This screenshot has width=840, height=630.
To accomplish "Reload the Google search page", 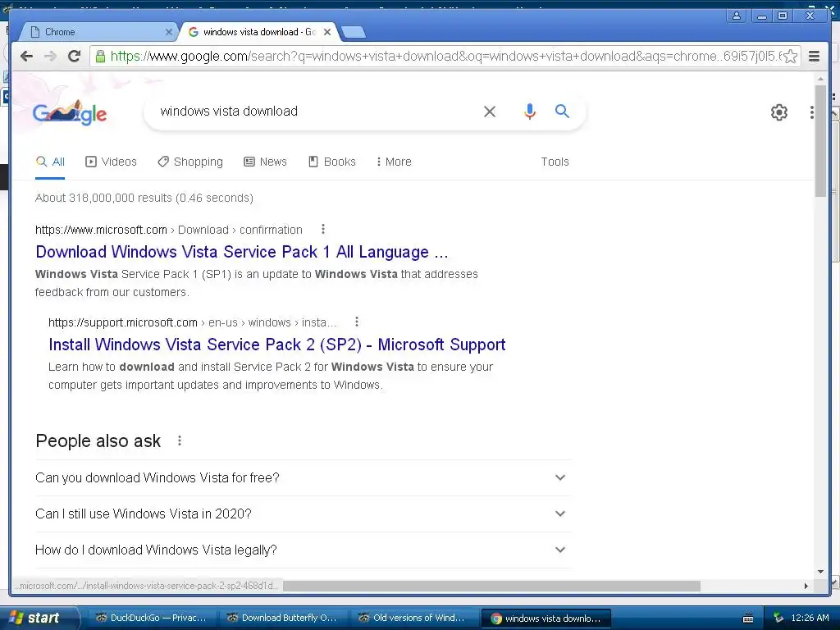I will [75, 56].
